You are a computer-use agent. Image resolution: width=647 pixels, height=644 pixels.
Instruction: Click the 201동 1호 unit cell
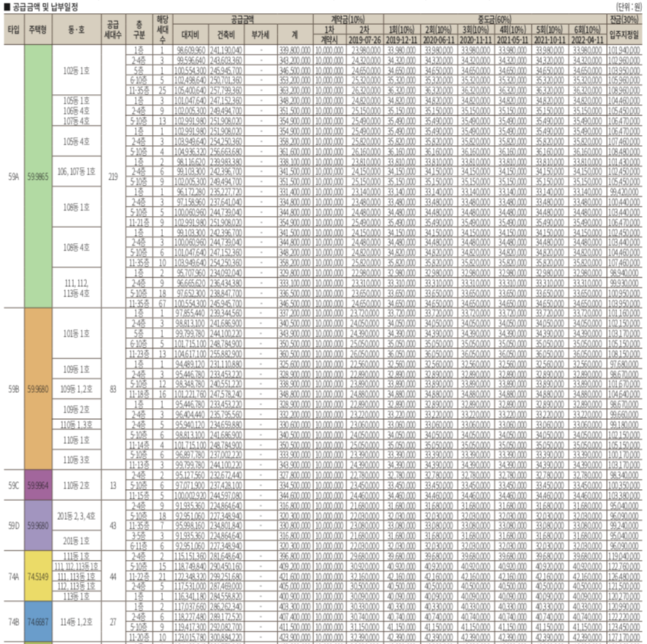click(x=77, y=540)
